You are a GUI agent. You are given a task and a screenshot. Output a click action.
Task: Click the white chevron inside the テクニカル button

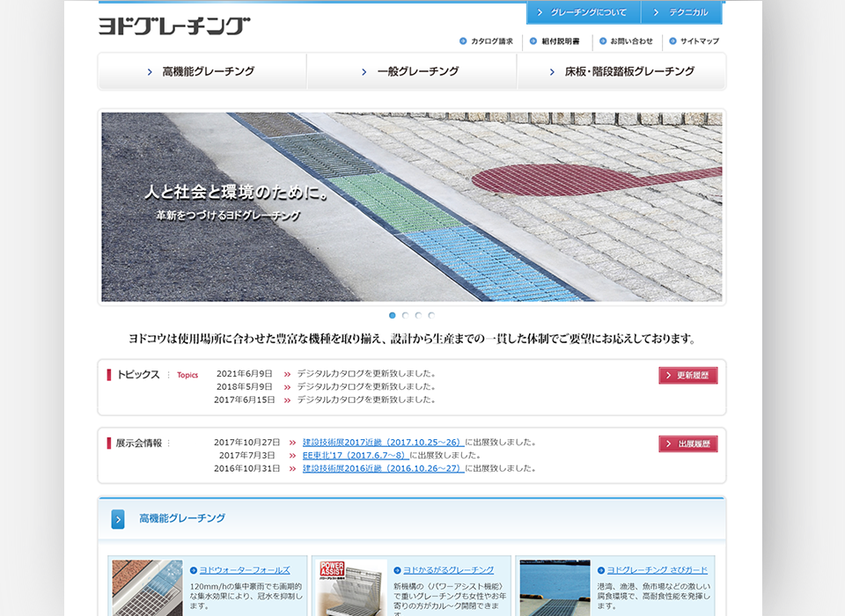coord(654,13)
